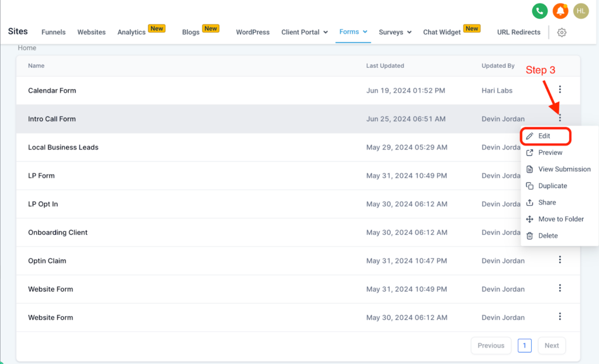Click the Hari Labs updated-by cell
Screen dimensions: 599x364
(x=497, y=91)
